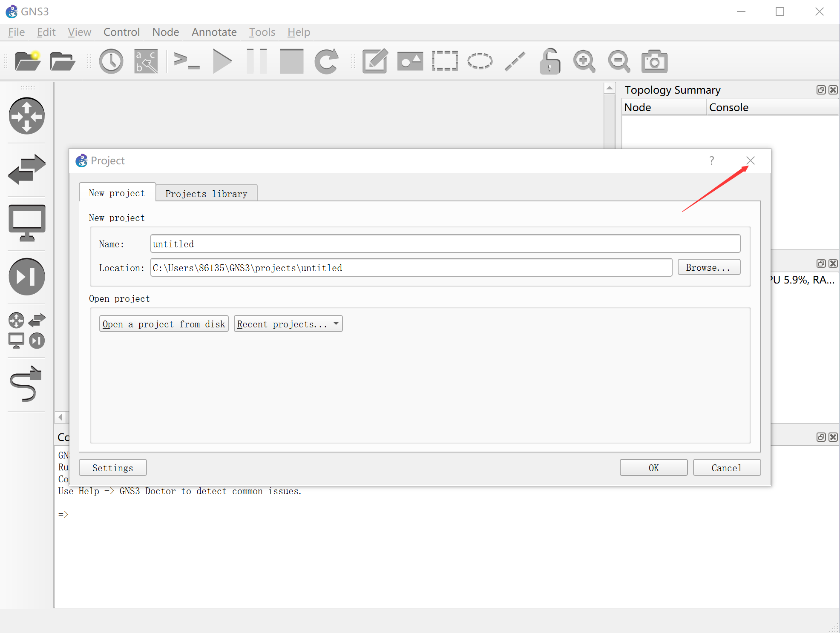Select the Draw line tool
Viewport: 840px width, 633px height.
(x=515, y=61)
